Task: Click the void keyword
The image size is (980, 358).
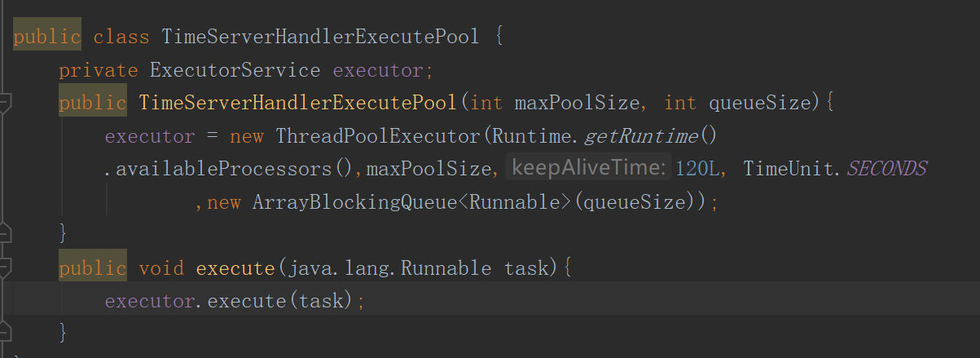Action: pos(161,268)
